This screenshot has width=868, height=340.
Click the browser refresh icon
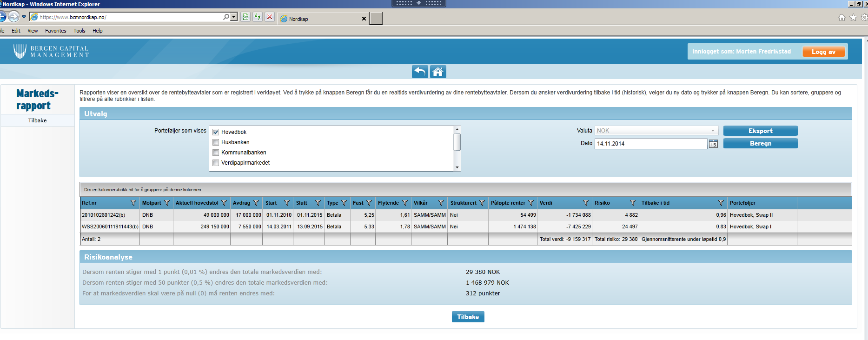click(258, 17)
